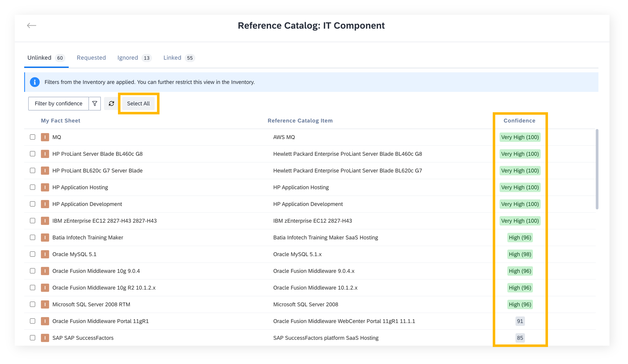The height and width of the screenshot is (364, 628).
Task: Switch to the Unlinked tab
Action: pyautogui.click(x=46, y=58)
